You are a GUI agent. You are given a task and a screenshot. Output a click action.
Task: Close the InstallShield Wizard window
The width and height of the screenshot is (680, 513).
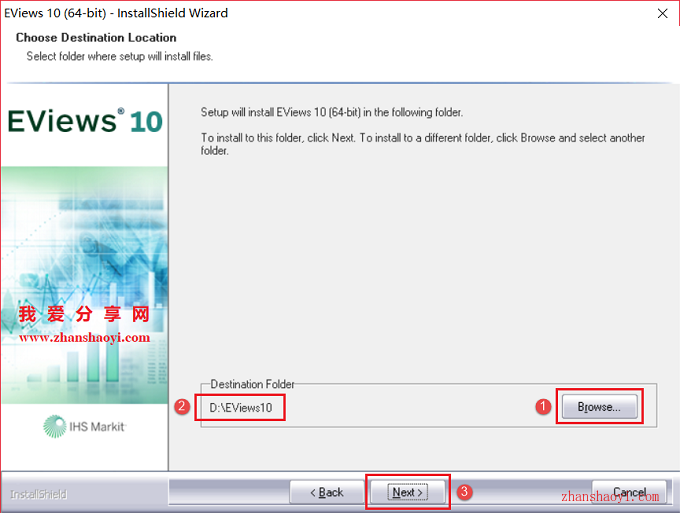click(x=663, y=13)
